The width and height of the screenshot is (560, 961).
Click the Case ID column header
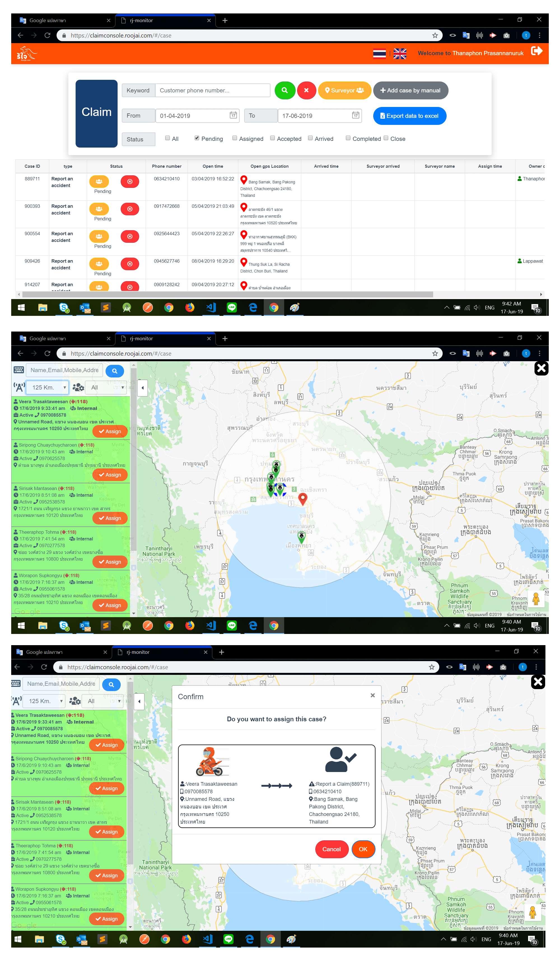tap(32, 166)
